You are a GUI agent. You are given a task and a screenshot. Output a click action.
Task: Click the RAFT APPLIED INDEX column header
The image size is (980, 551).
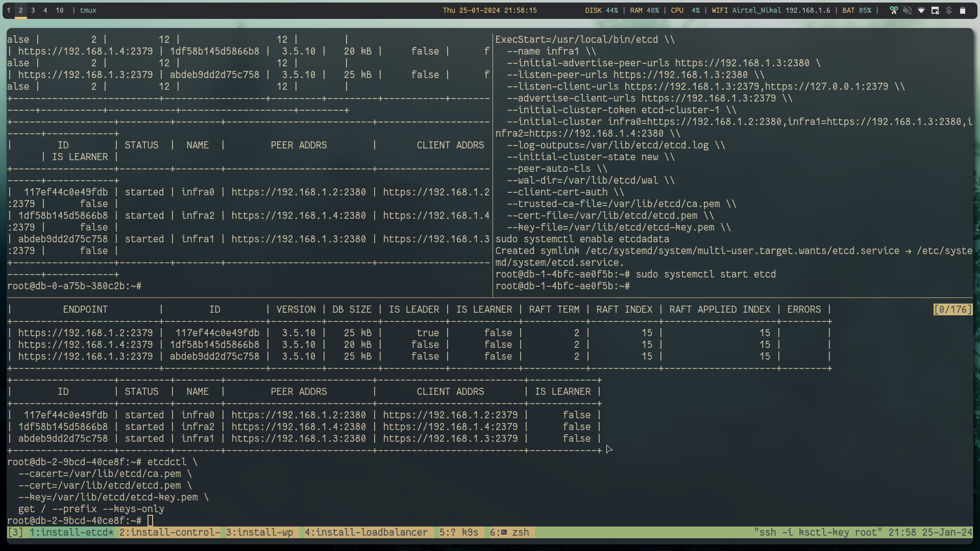(720, 309)
